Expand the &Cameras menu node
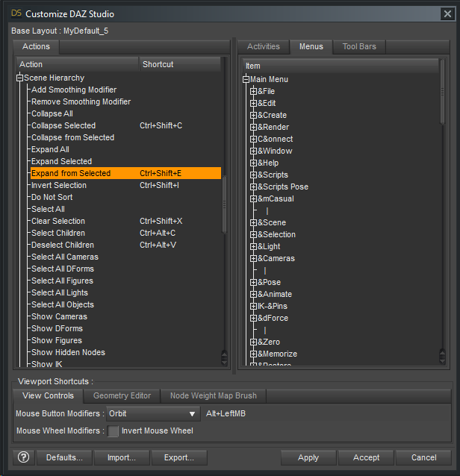The width and height of the screenshot is (460, 476). (x=253, y=259)
